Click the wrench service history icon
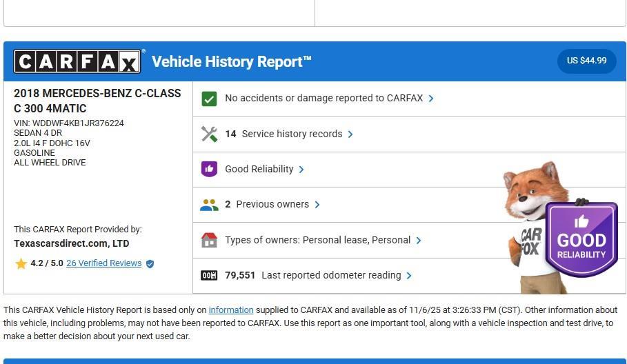 (209, 134)
